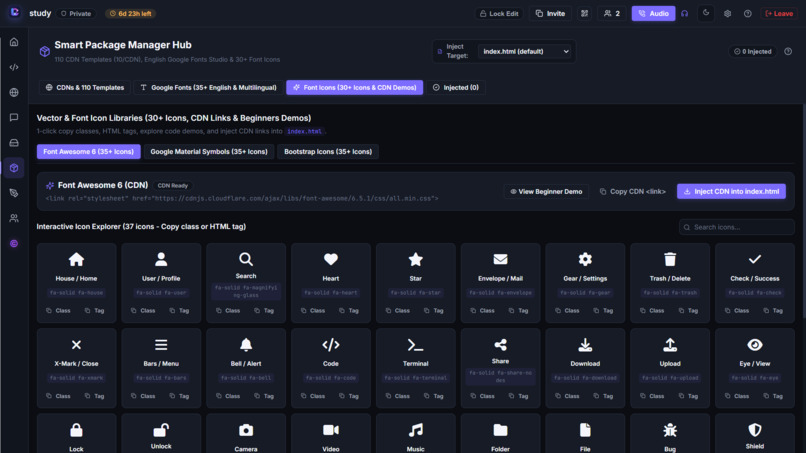Viewport: 806px width, 453px height.
Task: Open the Home icon in left sidebar
Action: [14, 42]
